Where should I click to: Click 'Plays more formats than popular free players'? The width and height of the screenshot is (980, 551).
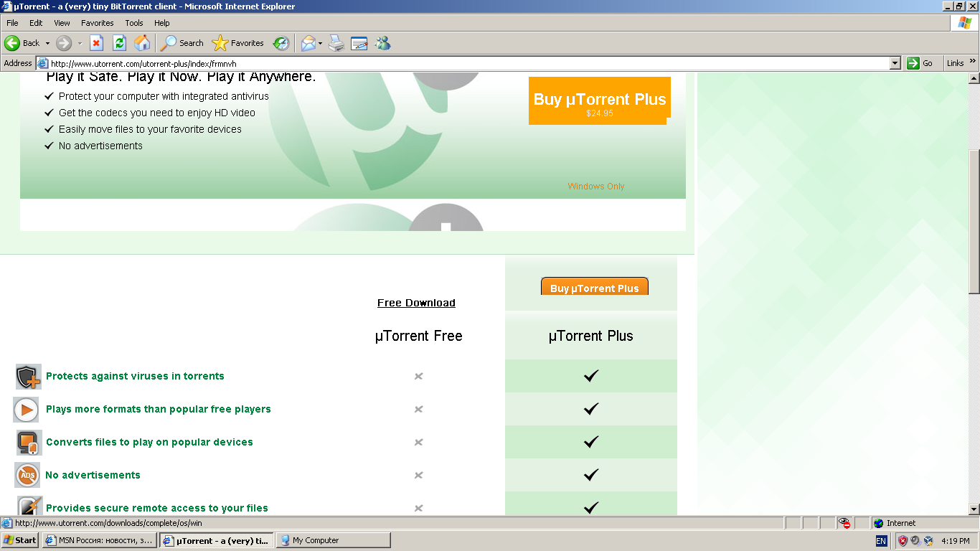[x=159, y=409]
